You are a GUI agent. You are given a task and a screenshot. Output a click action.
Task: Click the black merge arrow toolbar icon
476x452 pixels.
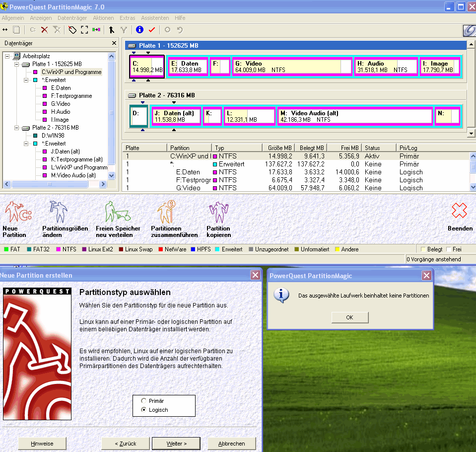(x=111, y=30)
